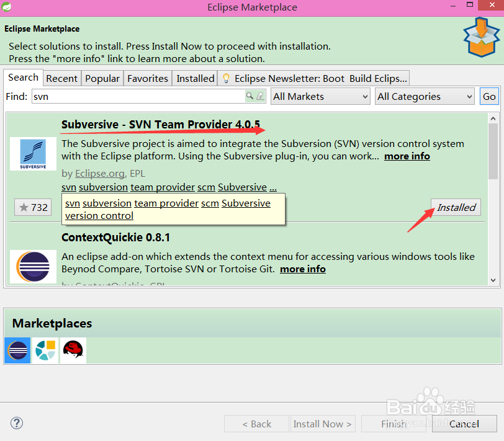Switch to the Recent tab
This screenshot has height=441, width=504.
61,78
